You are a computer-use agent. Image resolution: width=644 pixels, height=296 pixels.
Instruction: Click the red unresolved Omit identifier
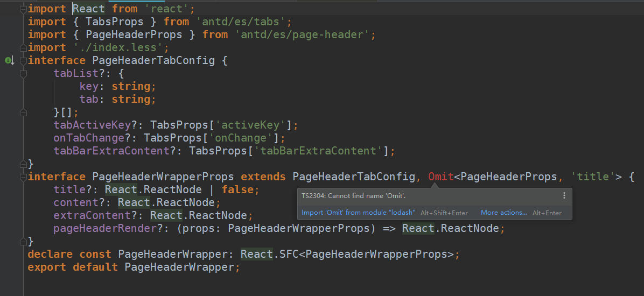pos(441,177)
